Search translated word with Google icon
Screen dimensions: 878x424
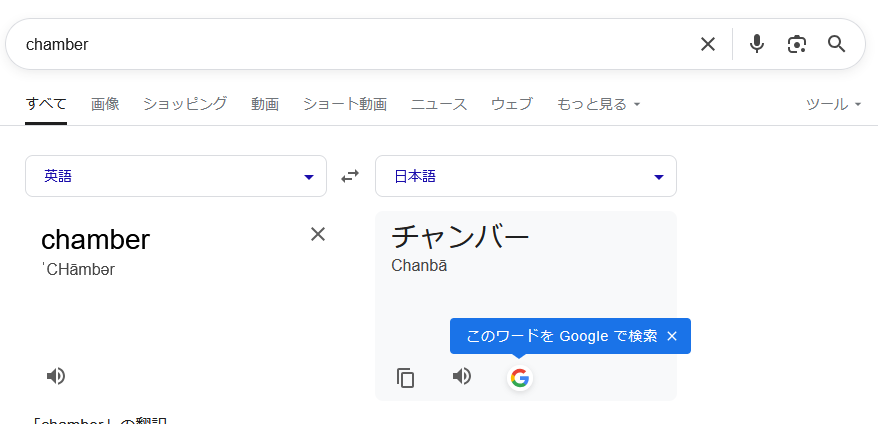520,378
